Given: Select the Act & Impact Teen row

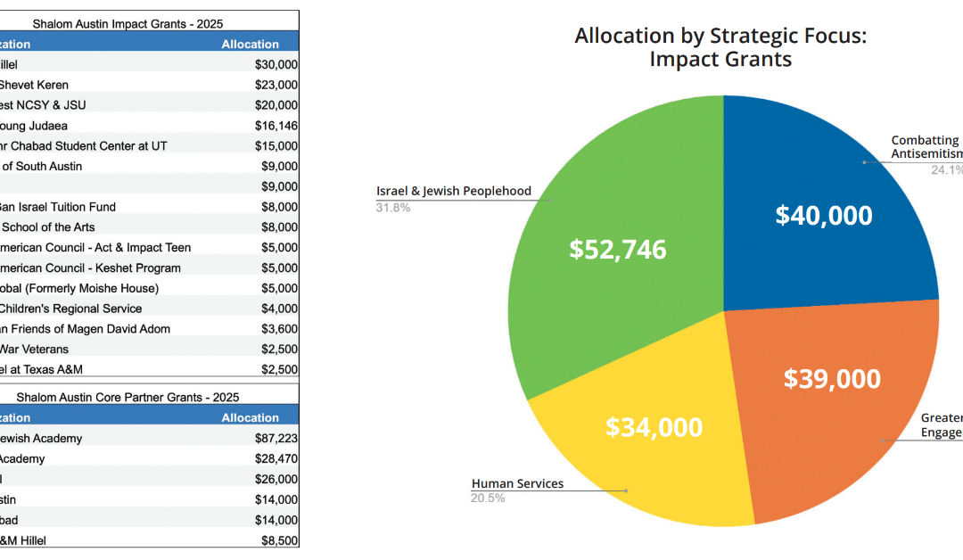Looking at the screenshot, I should 149,248.
